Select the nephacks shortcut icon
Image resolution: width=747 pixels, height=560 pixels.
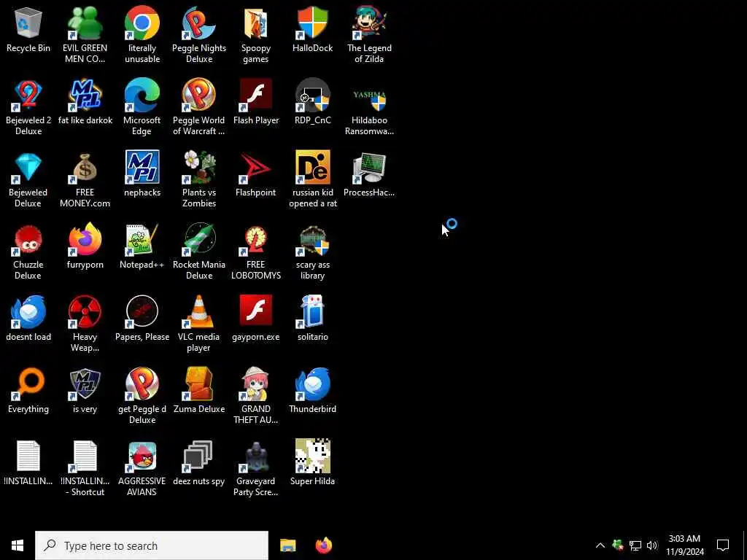click(142, 168)
